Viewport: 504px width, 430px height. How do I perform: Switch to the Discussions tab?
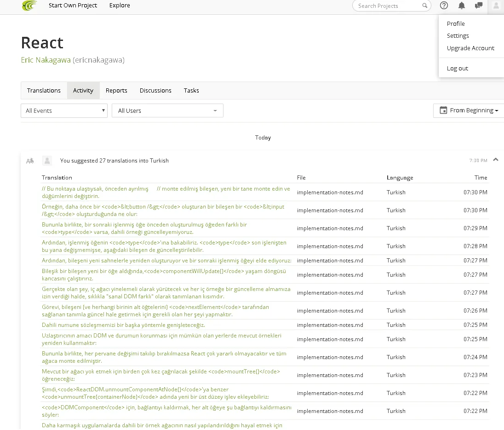pos(155,90)
